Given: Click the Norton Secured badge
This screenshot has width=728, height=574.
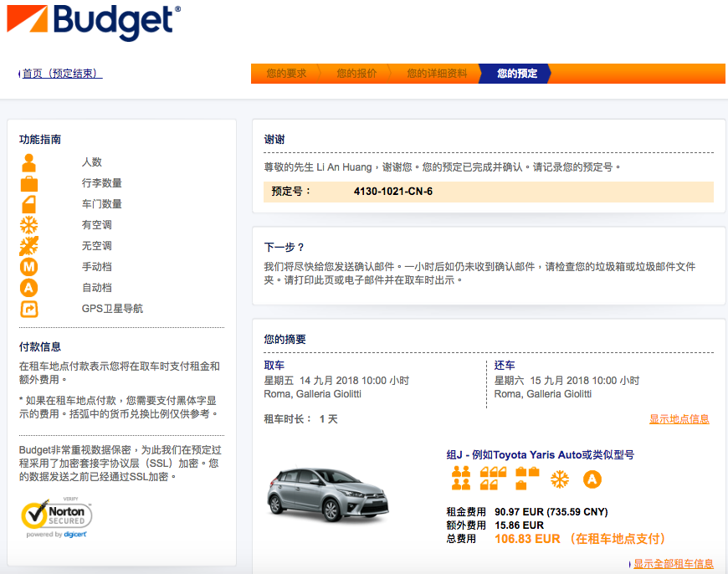Looking at the screenshot, I should [57, 518].
